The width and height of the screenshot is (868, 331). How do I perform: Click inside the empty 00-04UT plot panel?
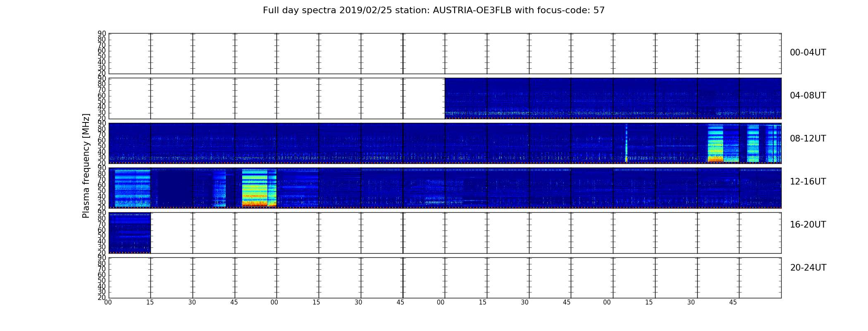point(445,53)
